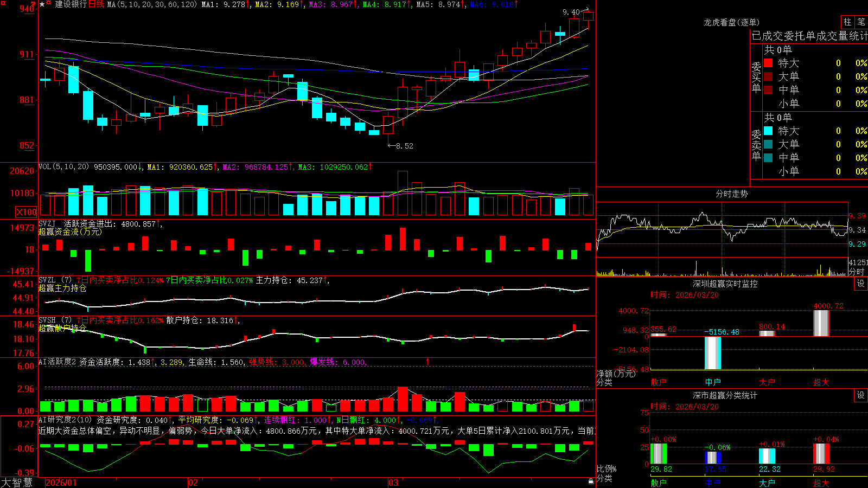Click the red up-arrow signal in AI活跃度 panel

coord(428,361)
